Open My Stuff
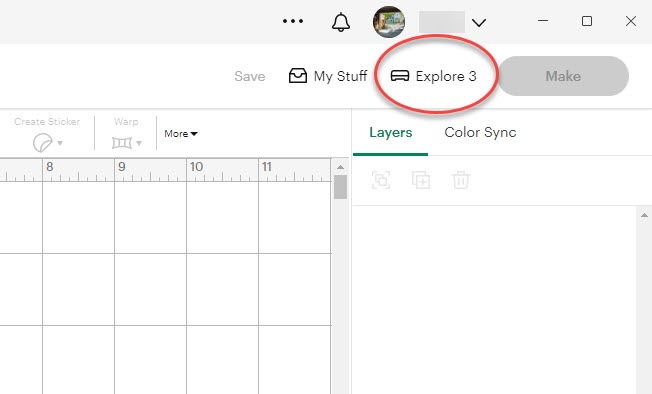This screenshot has width=652, height=394. point(328,76)
